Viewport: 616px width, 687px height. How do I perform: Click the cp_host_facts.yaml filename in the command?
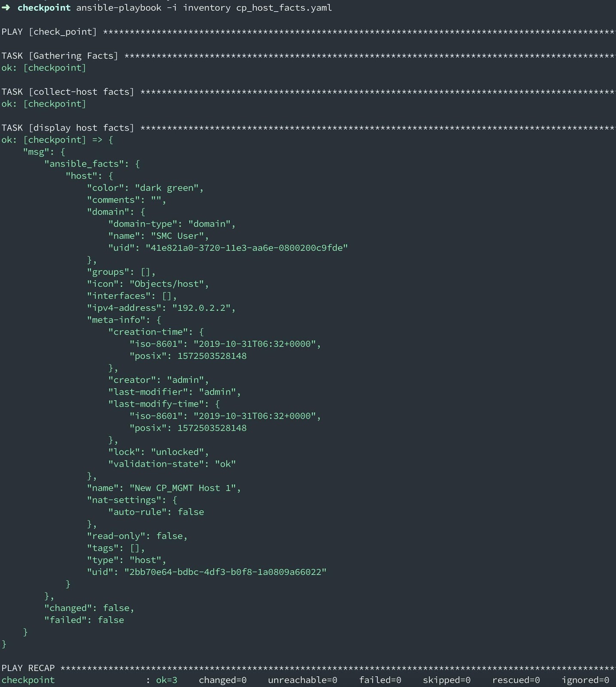point(284,8)
